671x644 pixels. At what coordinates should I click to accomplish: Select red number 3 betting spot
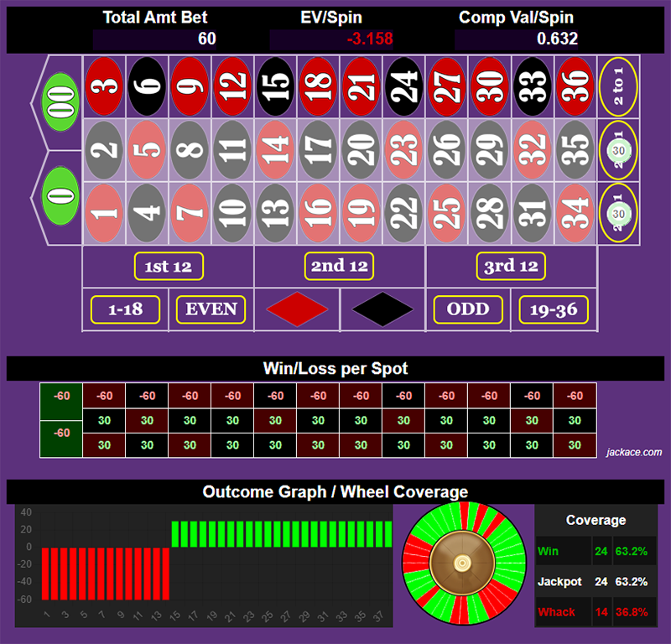pos(104,88)
